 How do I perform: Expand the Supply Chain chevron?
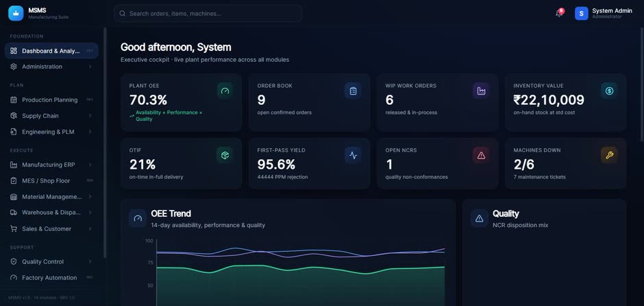pos(90,116)
